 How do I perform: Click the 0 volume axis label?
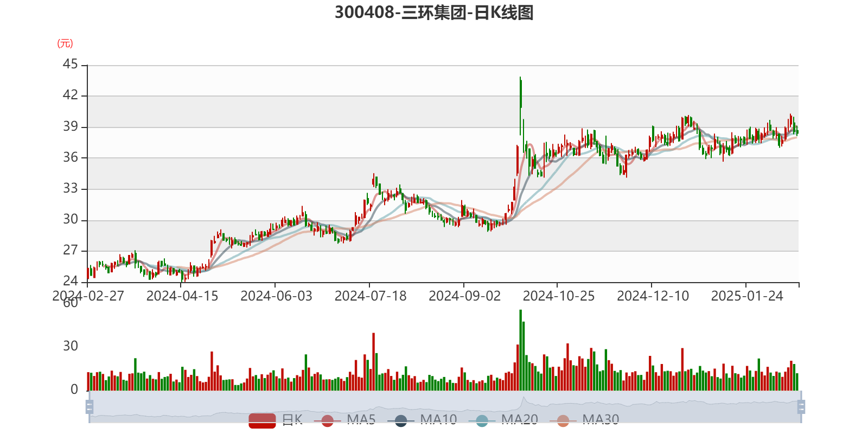click(74, 390)
